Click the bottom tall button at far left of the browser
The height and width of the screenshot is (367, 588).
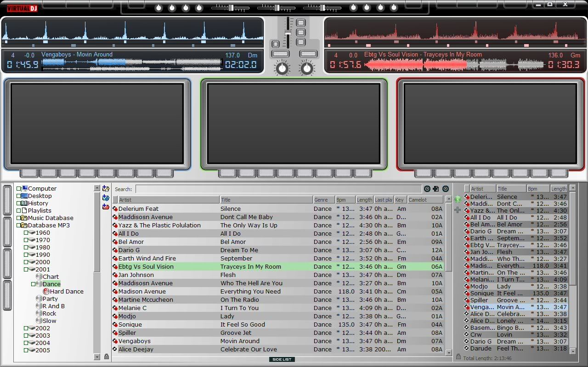7,295
